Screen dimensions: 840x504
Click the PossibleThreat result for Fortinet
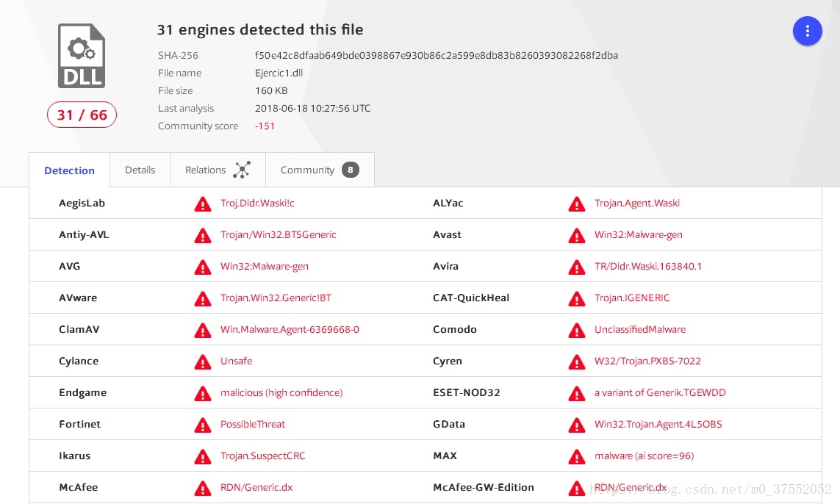tap(252, 424)
